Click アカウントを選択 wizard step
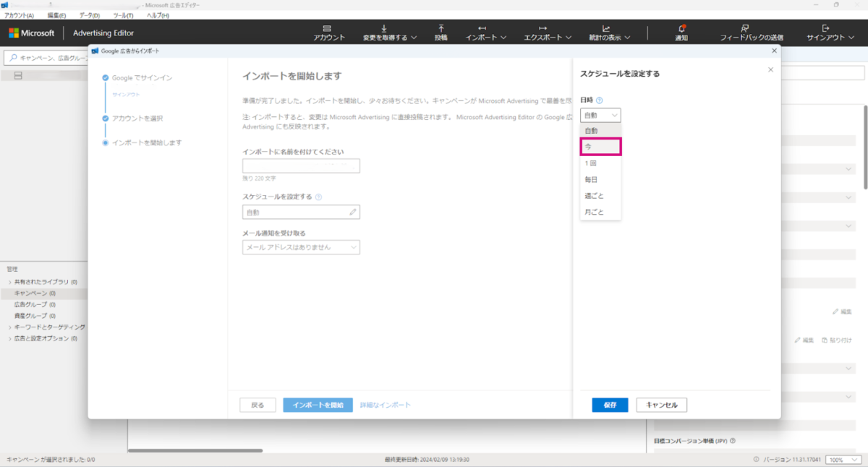The width and height of the screenshot is (868, 467). pyautogui.click(x=137, y=119)
